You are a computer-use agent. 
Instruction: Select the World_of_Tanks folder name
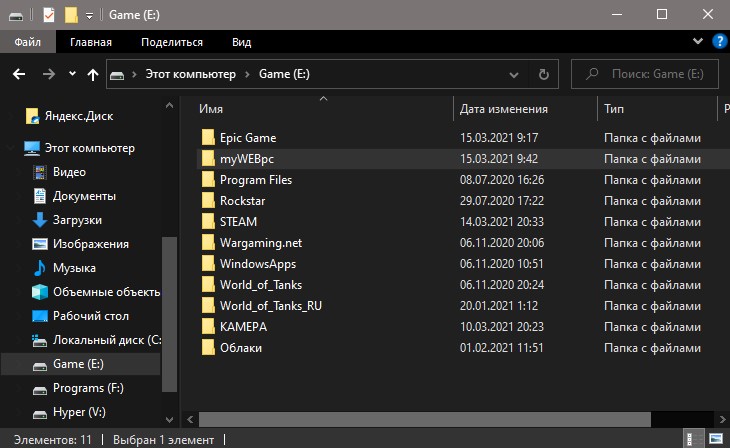261,285
